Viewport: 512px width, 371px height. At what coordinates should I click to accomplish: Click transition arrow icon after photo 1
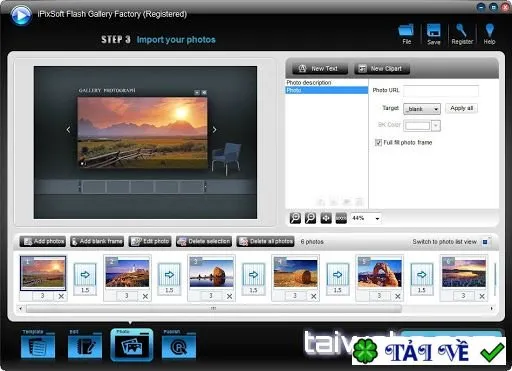click(x=85, y=274)
